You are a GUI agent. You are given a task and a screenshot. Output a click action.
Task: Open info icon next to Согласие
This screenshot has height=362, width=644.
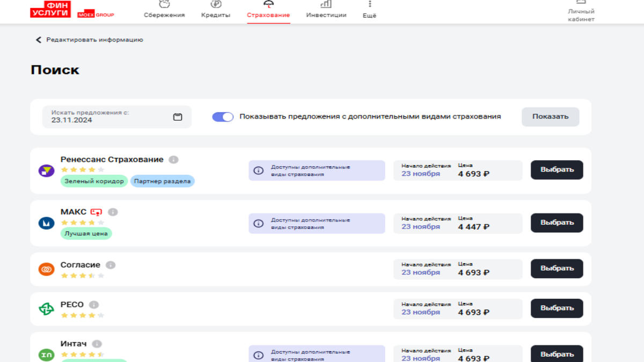[111, 265]
